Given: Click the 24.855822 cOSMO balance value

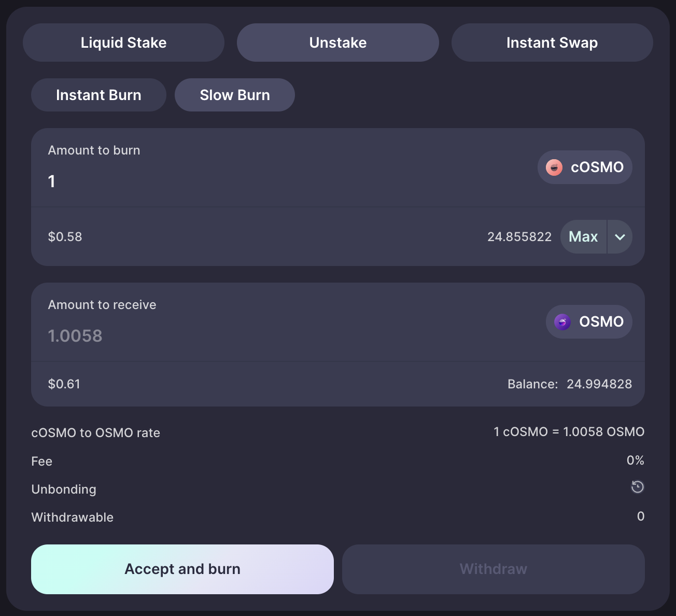Looking at the screenshot, I should 519,237.
